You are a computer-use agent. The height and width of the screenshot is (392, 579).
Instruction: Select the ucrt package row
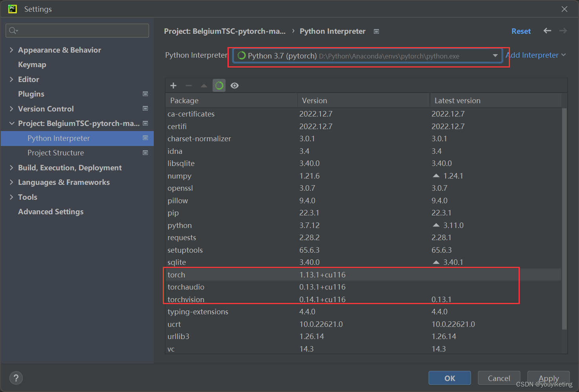pos(363,324)
